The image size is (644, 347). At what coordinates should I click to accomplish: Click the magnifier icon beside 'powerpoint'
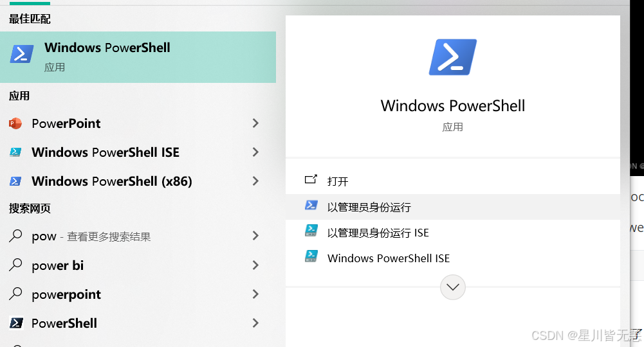tap(15, 294)
